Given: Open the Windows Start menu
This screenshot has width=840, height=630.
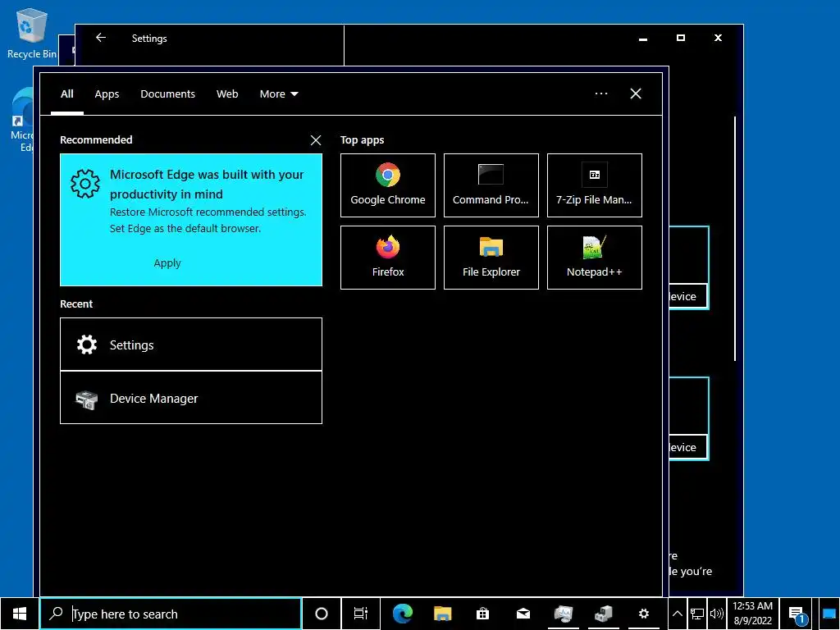Looking at the screenshot, I should pyautogui.click(x=20, y=614).
